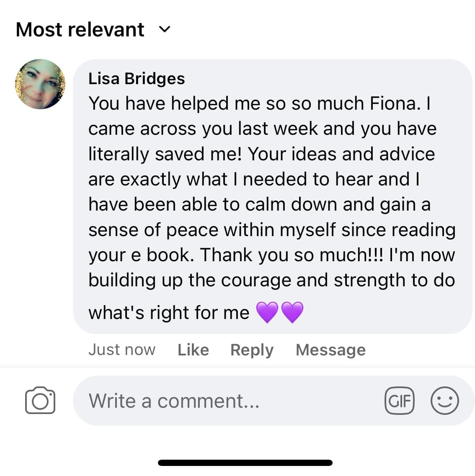This screenshot has width=475, height=476.
Task: Tap the second purple heart emoji
Action: pos(292,313)
